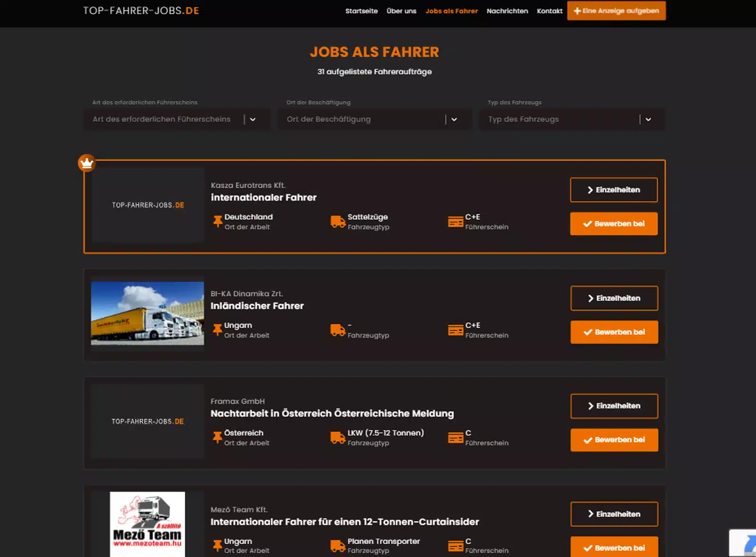Click truck icon beside Planen Transporter
This screenshot has width=756, height=557.
pyautogui.click(x=338, y=546)
